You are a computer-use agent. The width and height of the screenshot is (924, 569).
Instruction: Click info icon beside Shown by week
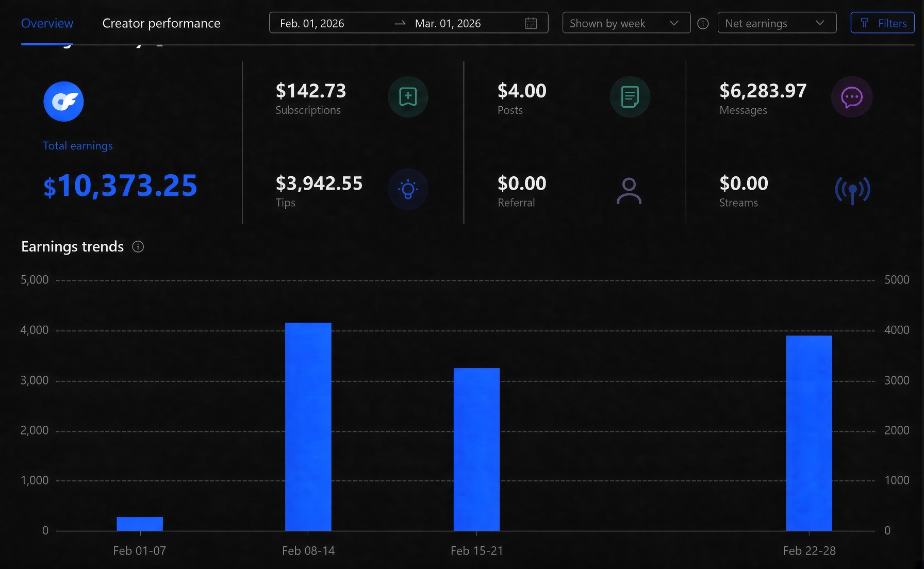point(703,24)
